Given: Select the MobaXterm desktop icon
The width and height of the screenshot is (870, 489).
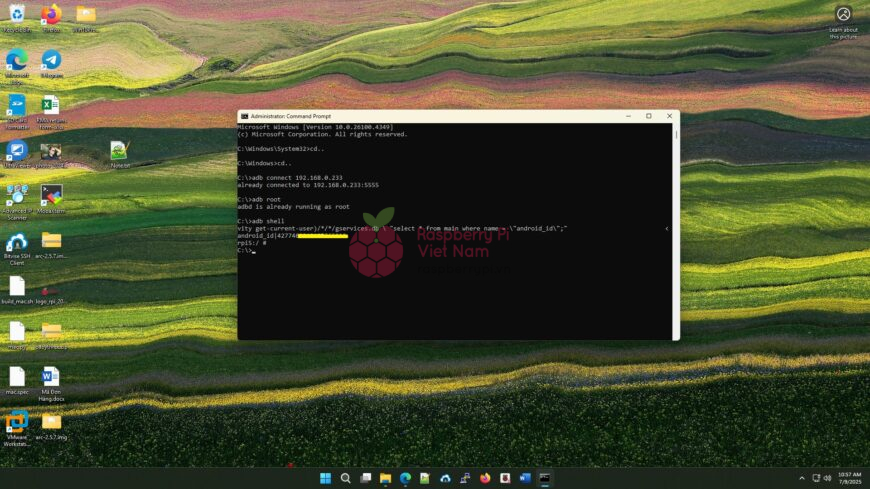Looking at the screenshot, I should (x=51, y=194).
